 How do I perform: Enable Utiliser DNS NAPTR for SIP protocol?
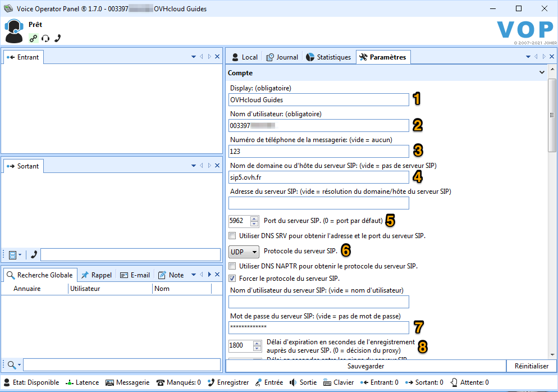coord(232,265)
